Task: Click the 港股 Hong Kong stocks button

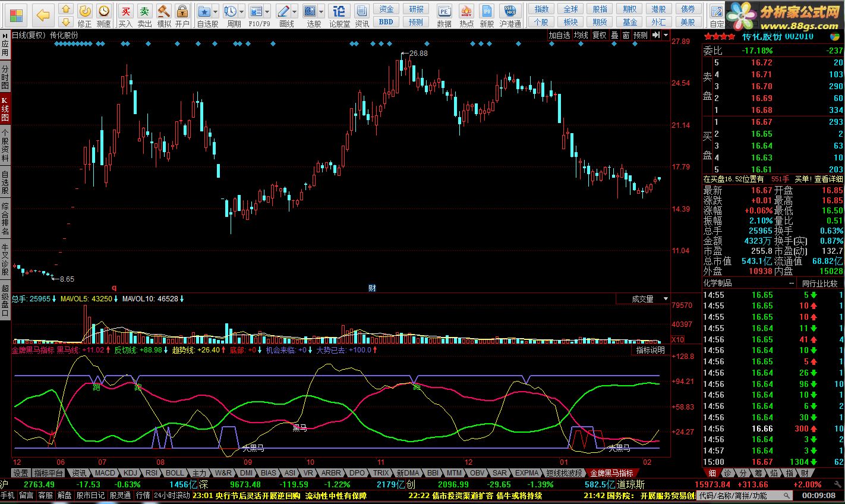Action: pos(658,9)
